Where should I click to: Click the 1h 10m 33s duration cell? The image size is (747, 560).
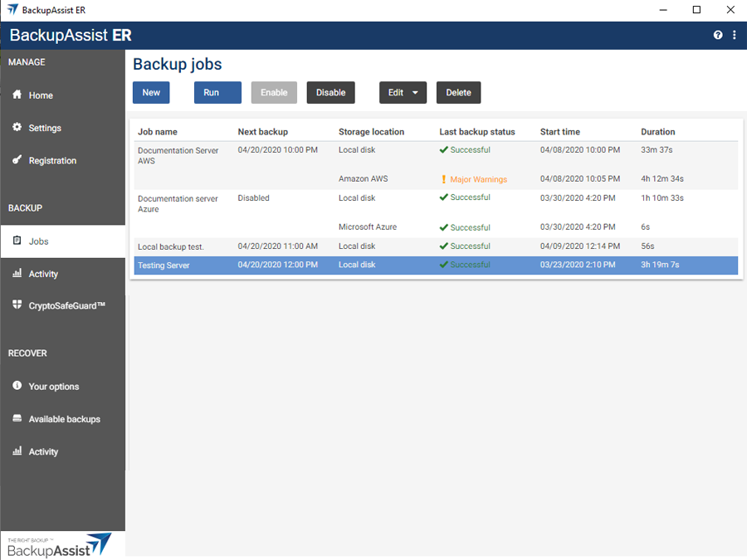(x=662, y=198)
